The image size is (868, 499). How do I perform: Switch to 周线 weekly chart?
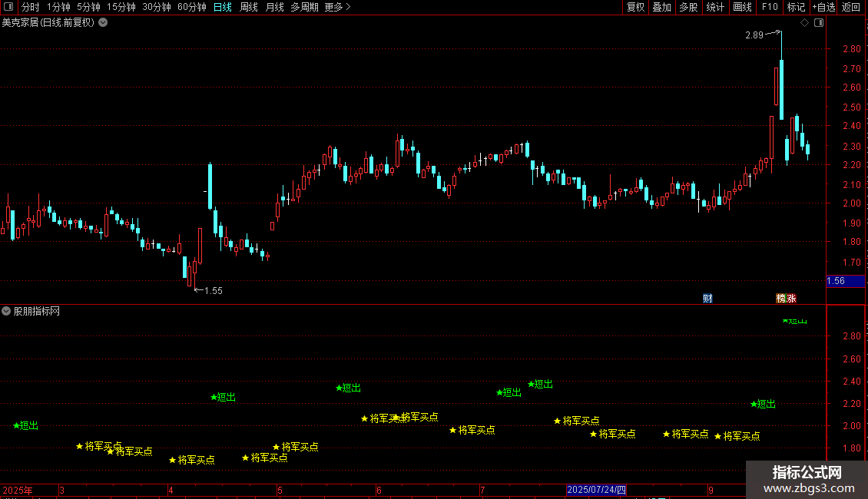click(249, 7)
